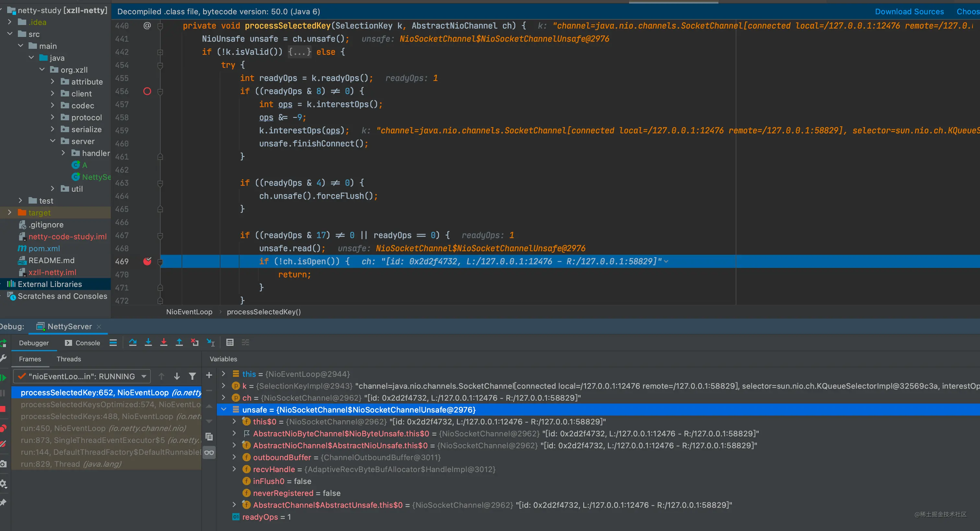The width and height of the screenshot is (980, 531).
Task: Collapse the unsafe variable node
Action: click(224, 409)
